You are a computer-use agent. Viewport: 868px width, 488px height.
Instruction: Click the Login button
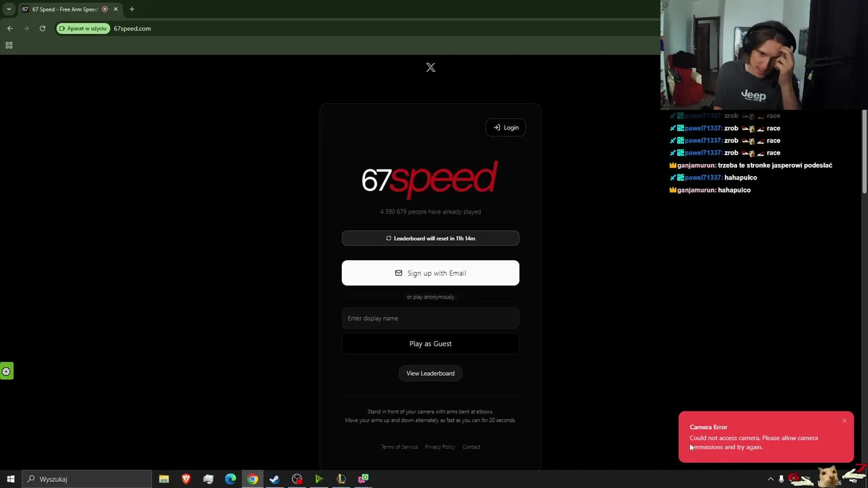coord(506,127)
